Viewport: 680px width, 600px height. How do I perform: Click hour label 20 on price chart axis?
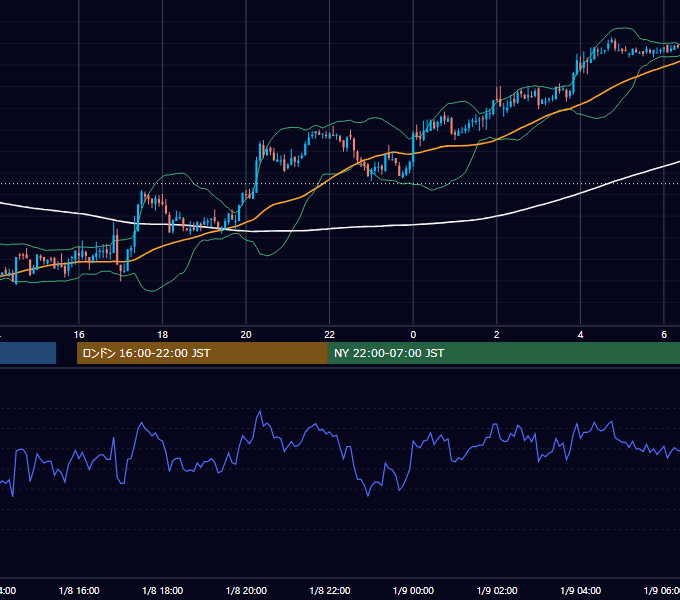246,335
